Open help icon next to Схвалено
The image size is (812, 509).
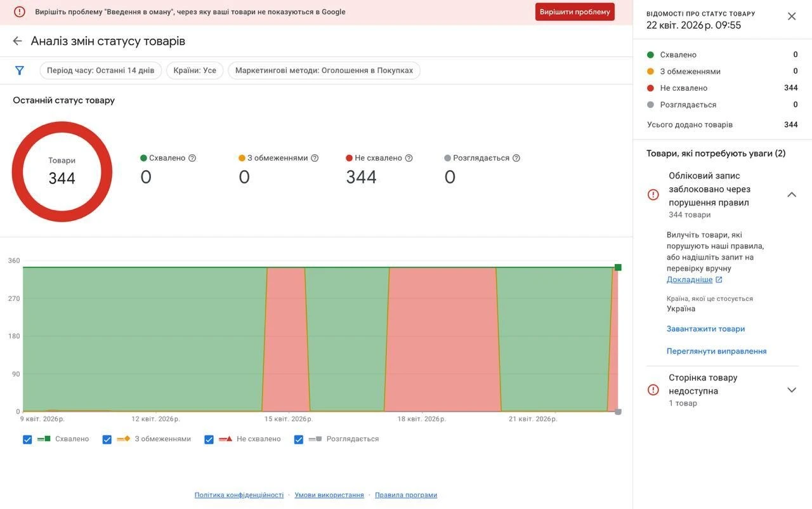tap(192, 158)
